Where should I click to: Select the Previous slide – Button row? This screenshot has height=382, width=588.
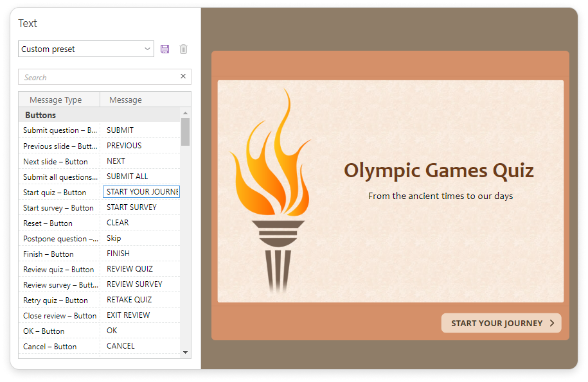(59, 146)
